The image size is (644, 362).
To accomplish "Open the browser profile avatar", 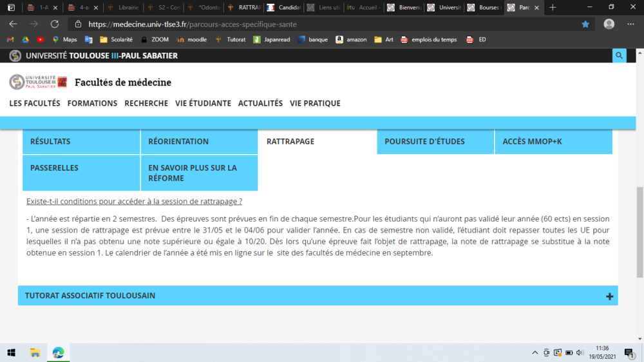I will tap(609, 24).
